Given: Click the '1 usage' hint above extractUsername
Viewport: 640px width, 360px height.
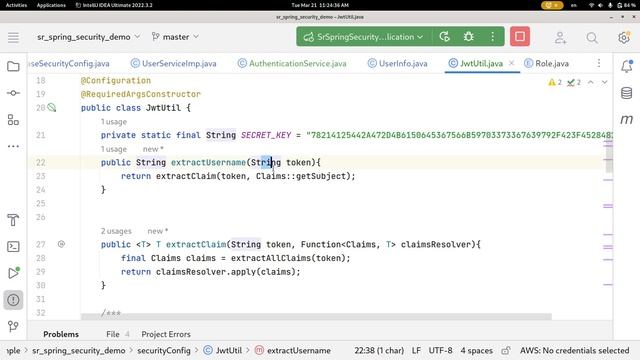Looking at the screenshot, I should [113, 149].
